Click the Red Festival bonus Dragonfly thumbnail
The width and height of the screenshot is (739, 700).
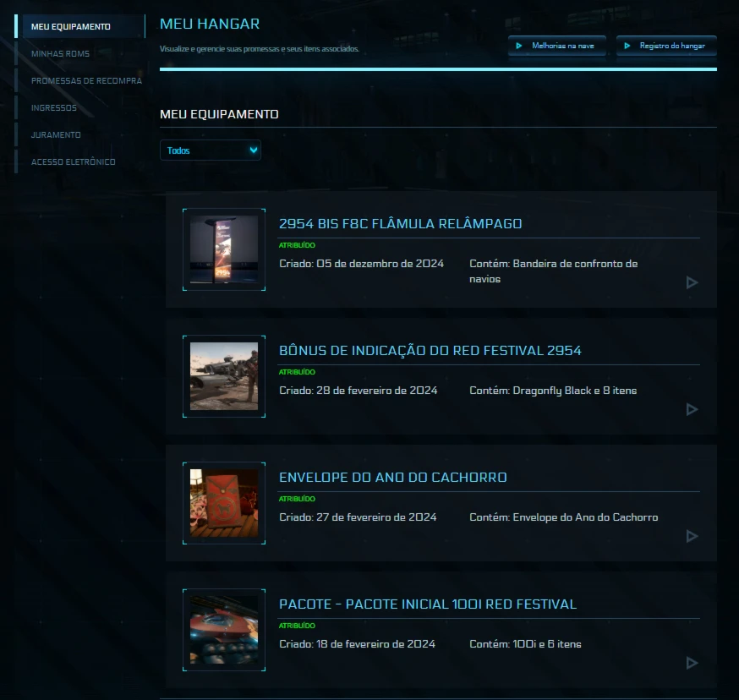pyautogui.click(x=224, y=376)
